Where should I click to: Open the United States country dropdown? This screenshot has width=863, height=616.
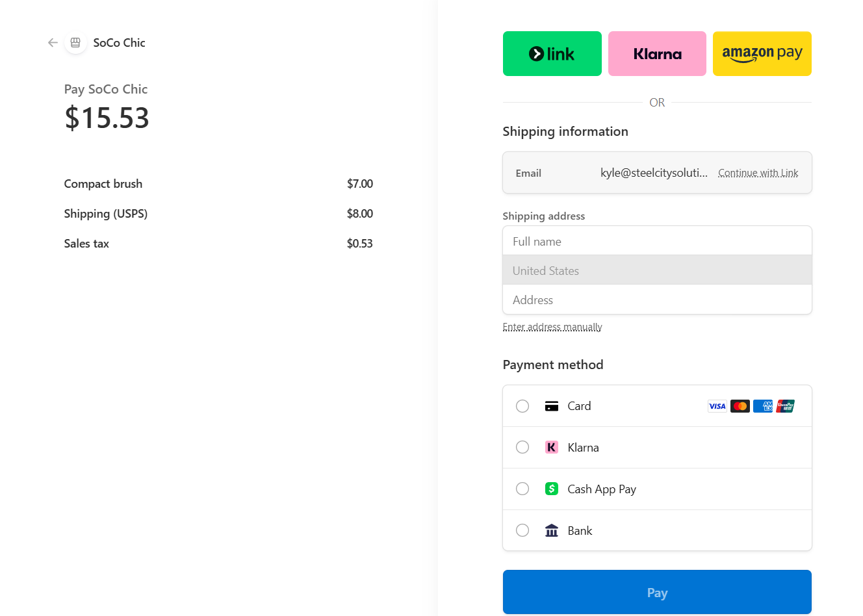(x=657, y=270)
